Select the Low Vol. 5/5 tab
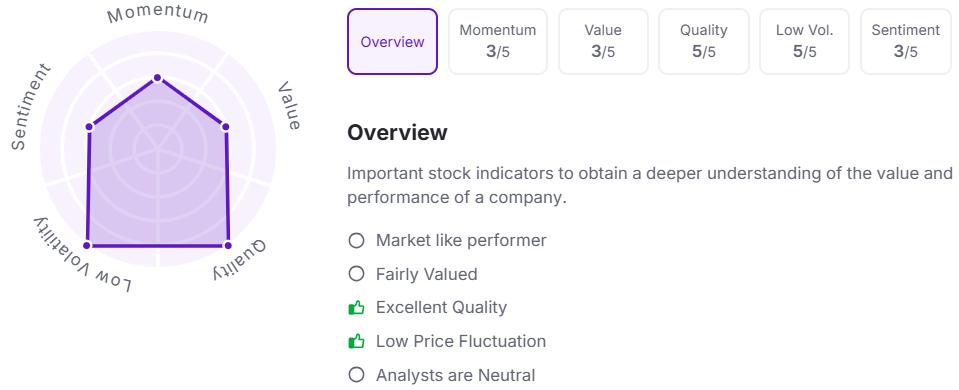This screenshot has width=959, height=390. pos(804,42)
